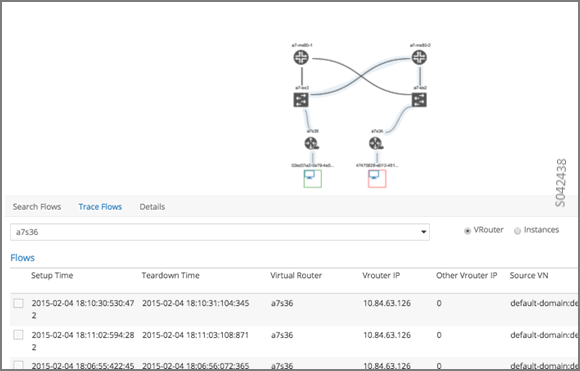The height and width of the screenshot is (371, 580).
Task: Check the flow row set up at 18:10:30
Action: tap(18, 303)
